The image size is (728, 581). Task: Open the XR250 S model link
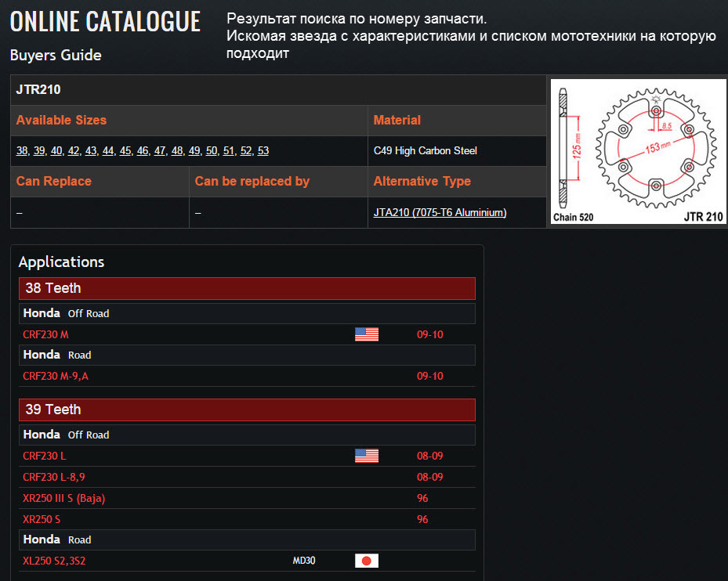point(42,519)
